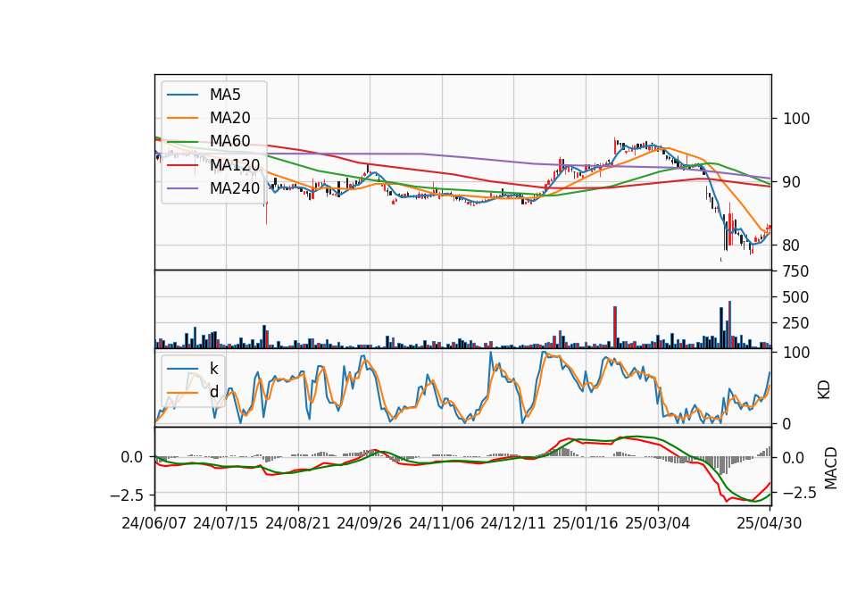Click the 24/08/21 date tick label
Screen dimensions: 857x616
[x=298, y=523]
